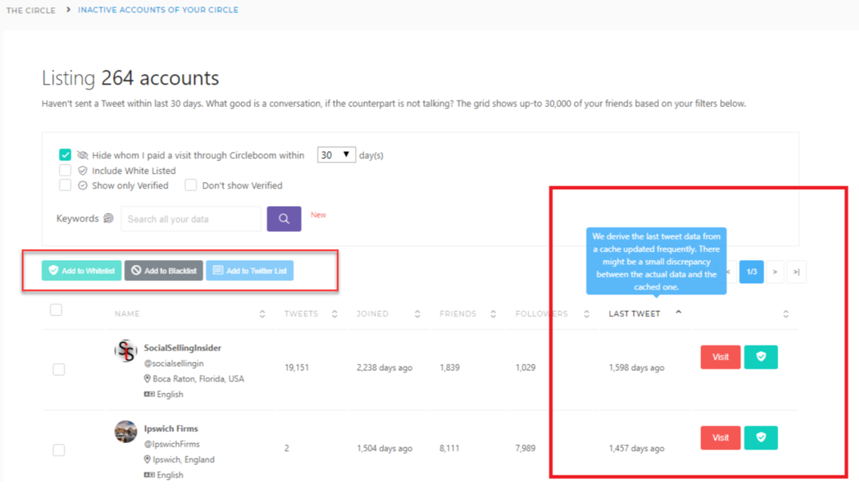The height and width of the screenshot is (504, 859).
Task: Click the Add to Whitelist button
Action: coord(81,271)
